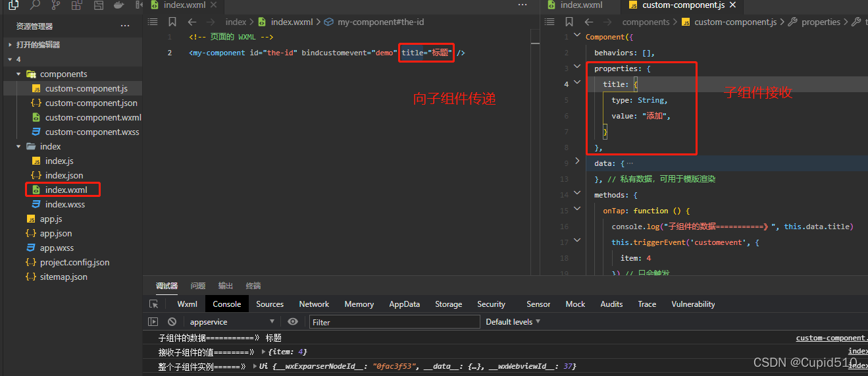The width and height of the screenshot is (868, 376).
Task: Select the 终端 panel tab
Action: point(253,286)
